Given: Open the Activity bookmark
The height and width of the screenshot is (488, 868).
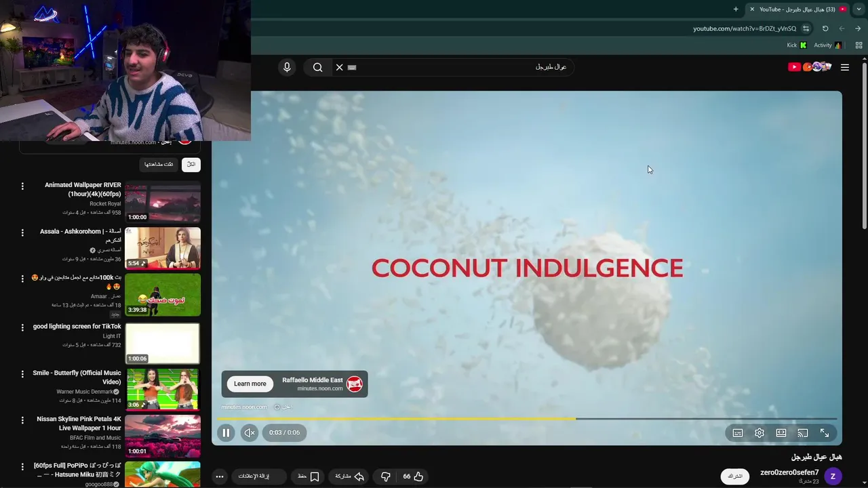Looking at the screenshot, I should (827, 45).
